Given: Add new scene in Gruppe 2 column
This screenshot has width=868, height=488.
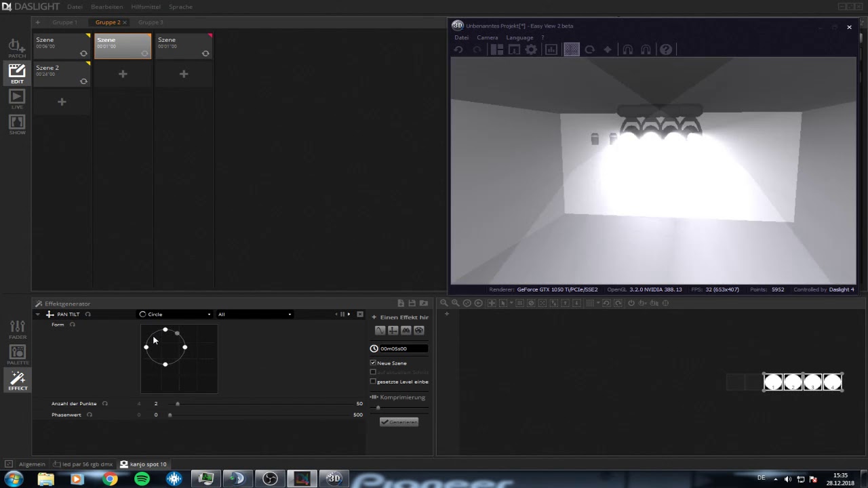Looking at the screenshot, I should point(123,74).
